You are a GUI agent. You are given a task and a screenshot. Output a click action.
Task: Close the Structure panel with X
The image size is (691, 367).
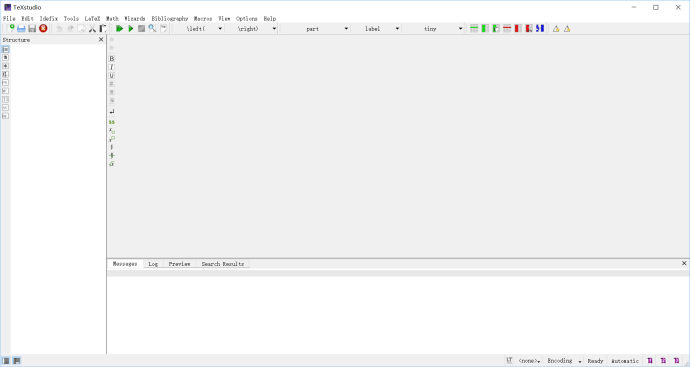(x=101, y=40)
